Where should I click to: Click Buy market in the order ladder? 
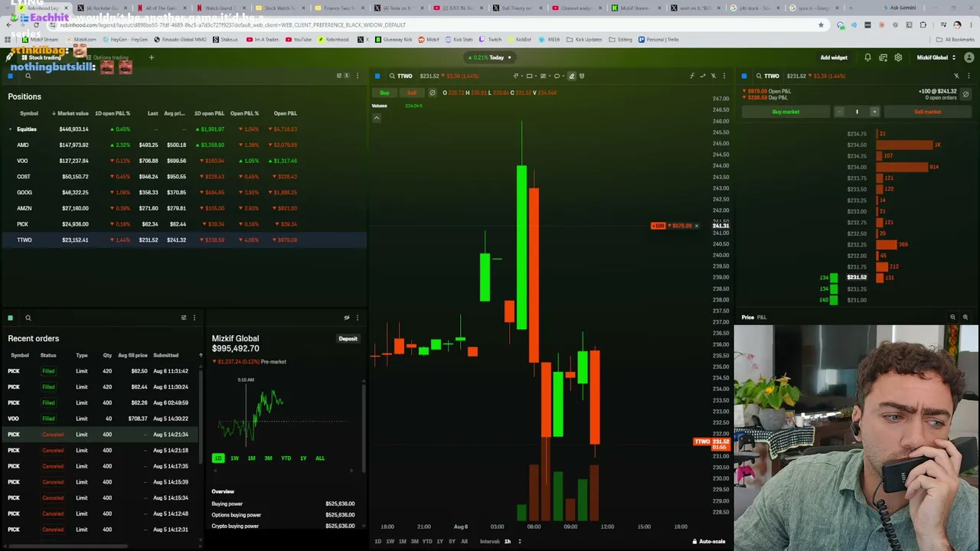(x=786, y=112)
